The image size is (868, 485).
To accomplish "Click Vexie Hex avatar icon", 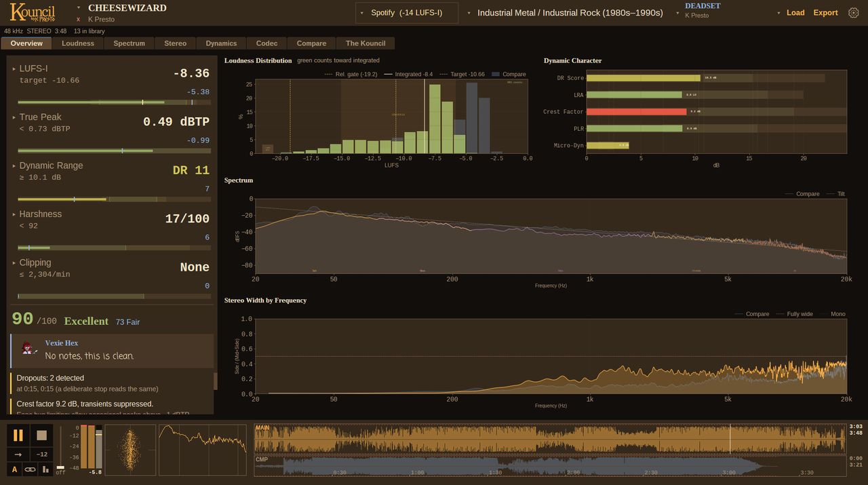I will click(x=28, y=349).
